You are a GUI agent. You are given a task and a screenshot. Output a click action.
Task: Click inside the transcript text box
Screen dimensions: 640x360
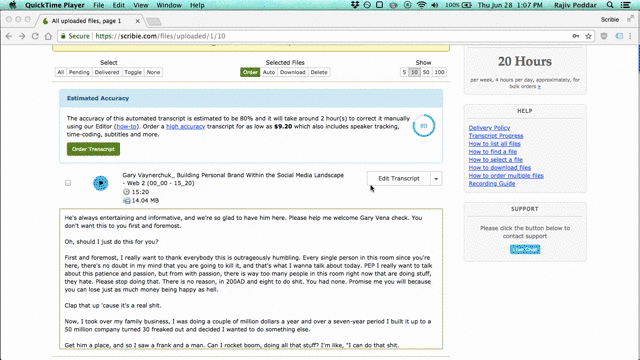pos(251,279)
